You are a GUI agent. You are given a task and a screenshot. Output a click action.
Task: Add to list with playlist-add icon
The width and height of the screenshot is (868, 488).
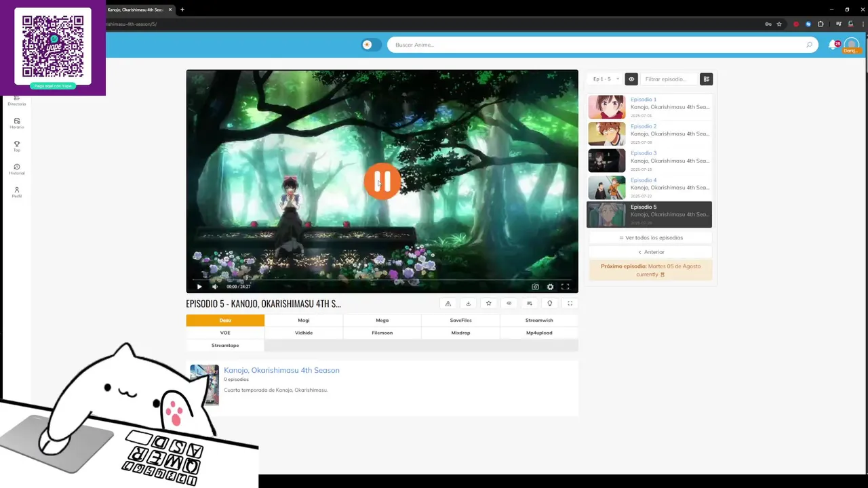(529, 304)
